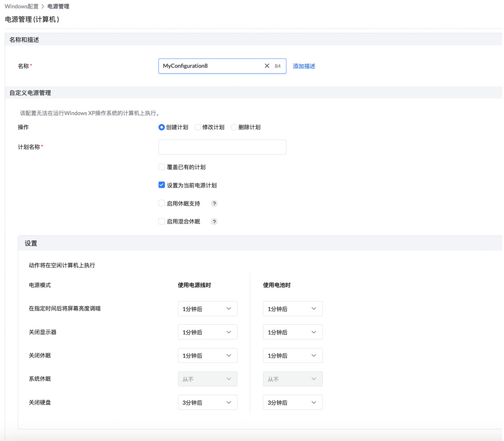Image resolution: width=504 pixels, height=441 pixels.
Task: Open battery 关闭硬盘 dropdown
Action: [x=292, y=402]
